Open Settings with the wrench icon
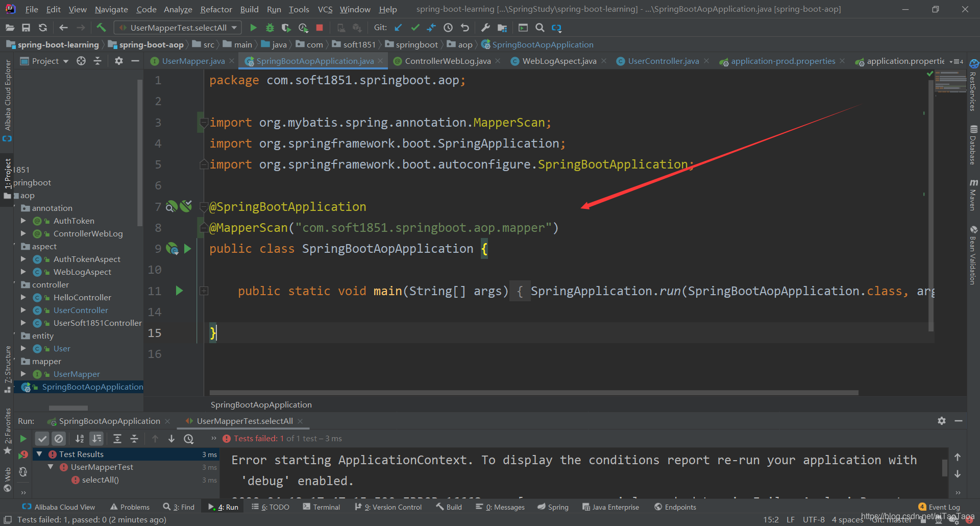Image resolution: width=980 pixels, height=526 pixels. (x=485, y=28)
